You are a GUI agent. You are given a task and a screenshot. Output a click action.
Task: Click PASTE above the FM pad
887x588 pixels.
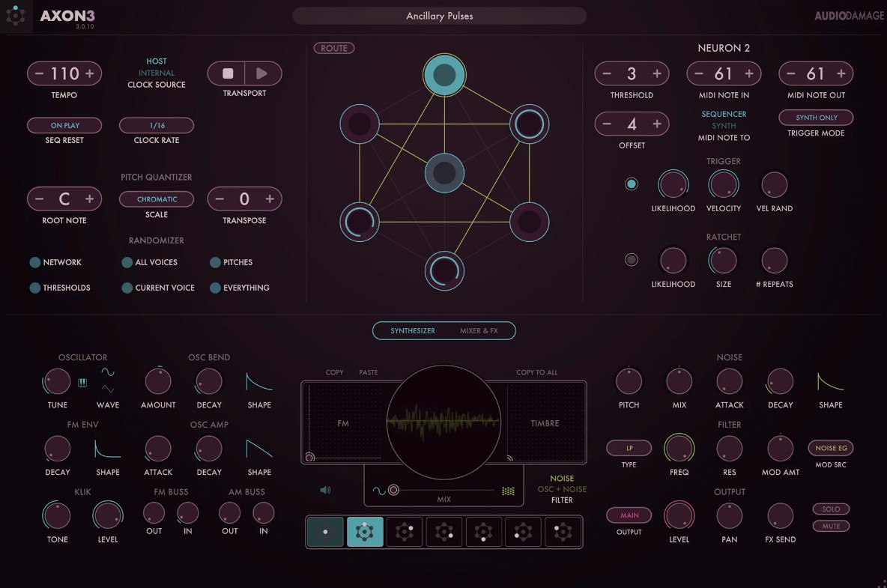tap(369, 372)
